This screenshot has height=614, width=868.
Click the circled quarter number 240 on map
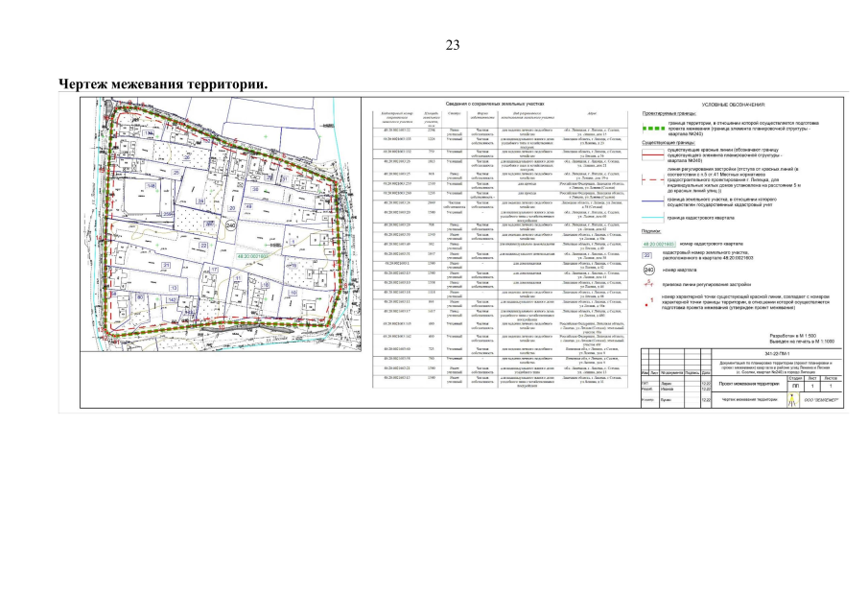click(x=230, y=224)
